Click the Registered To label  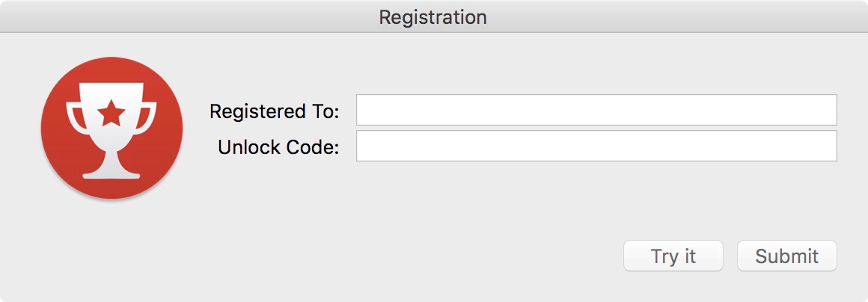(x=274, y=111)
